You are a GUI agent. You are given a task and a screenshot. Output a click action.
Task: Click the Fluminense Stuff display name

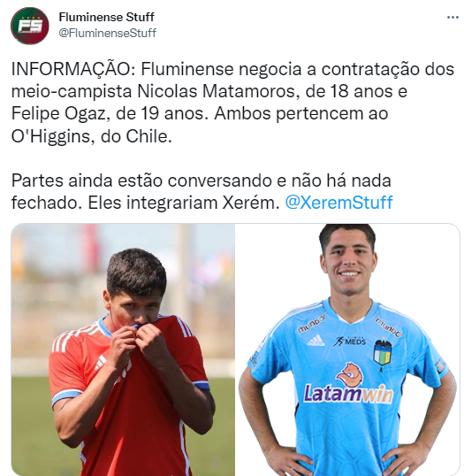pyautogui.click(x=106, y=17)
